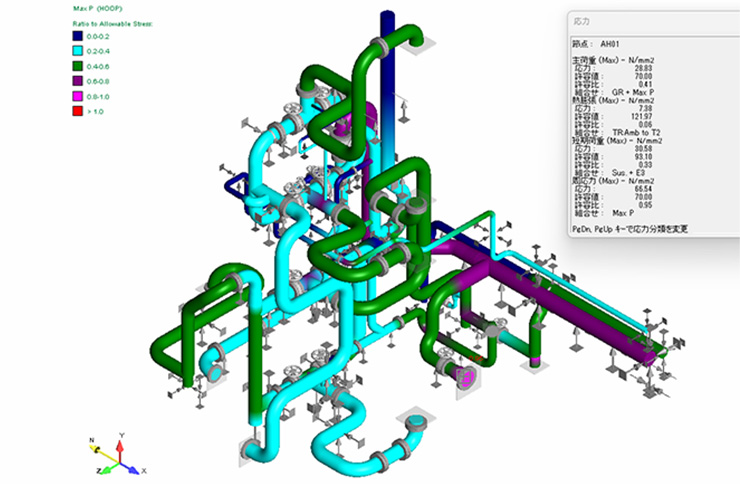Click the green Z axis arrow
Viewport: 740px width, 484px height.
(105, 468)
